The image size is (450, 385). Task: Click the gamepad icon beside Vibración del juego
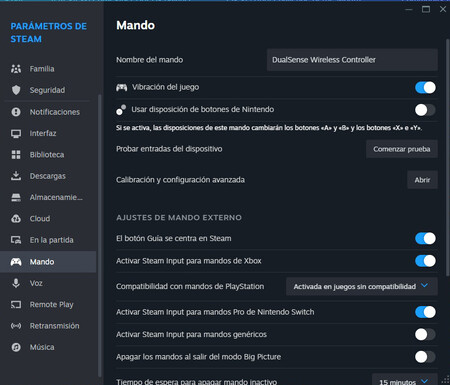point(122,87)
